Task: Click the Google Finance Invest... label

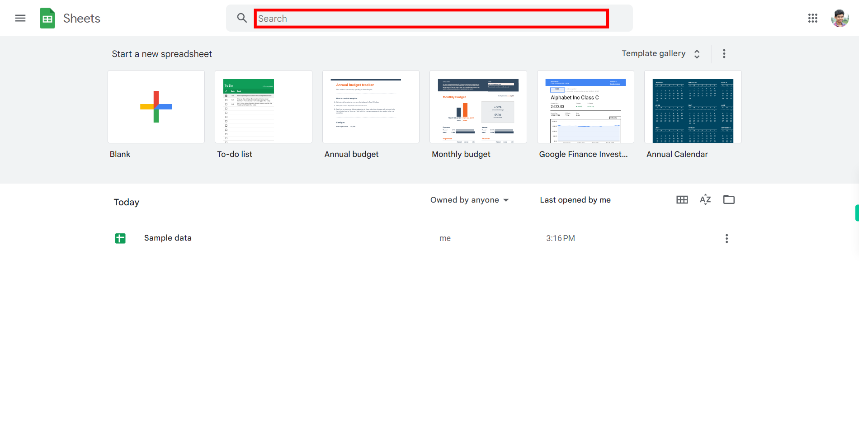Action: tap(583, 154)
